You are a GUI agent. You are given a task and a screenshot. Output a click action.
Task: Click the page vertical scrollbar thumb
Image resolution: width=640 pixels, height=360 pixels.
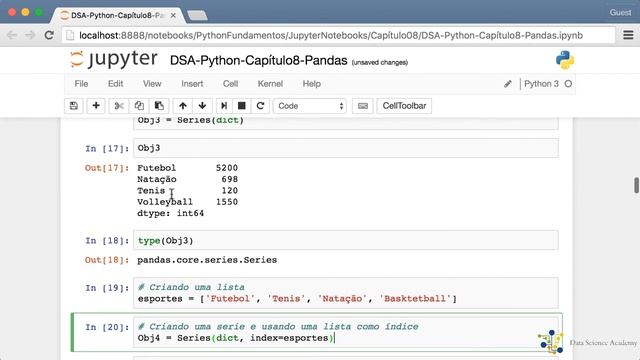[636, 185]
